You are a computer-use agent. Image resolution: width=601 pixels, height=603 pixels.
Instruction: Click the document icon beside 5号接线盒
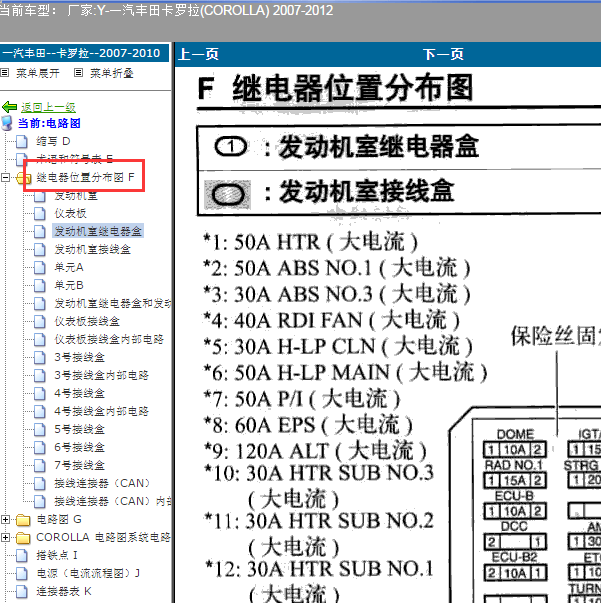pos(40,429)
